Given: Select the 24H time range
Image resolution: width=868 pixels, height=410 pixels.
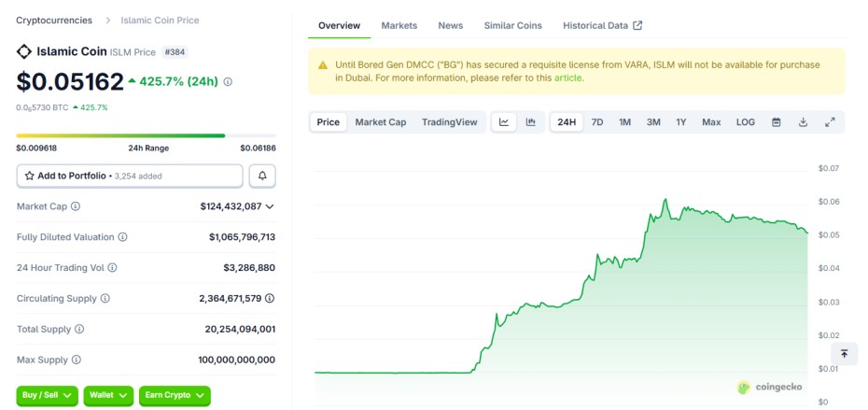Looking at the screenshot, I should point(567,122).
